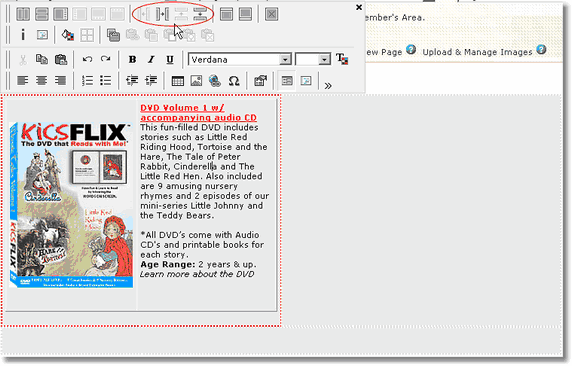Click the insert image icon
Screen dimensions: 572x366
pyautogui.click(x=196, y=81)
